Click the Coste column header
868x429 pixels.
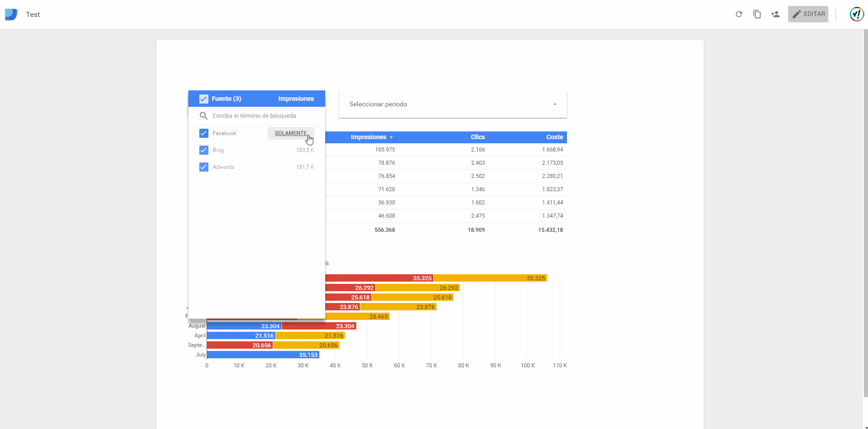point(555,137)
